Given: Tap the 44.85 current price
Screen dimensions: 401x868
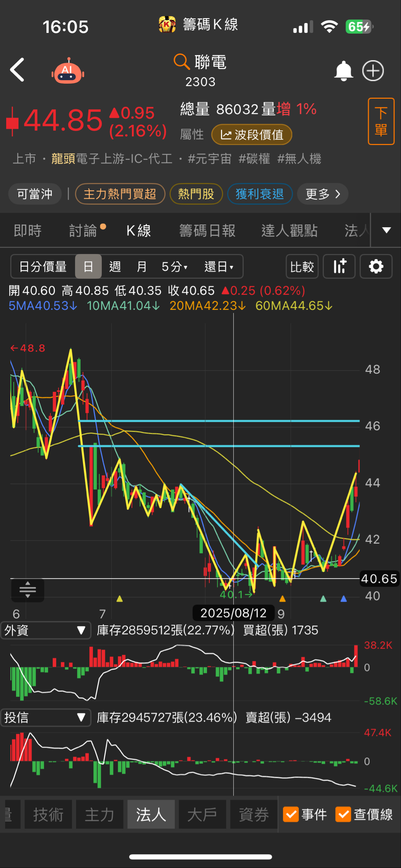Looking at the screenshot, I should 63,120.
